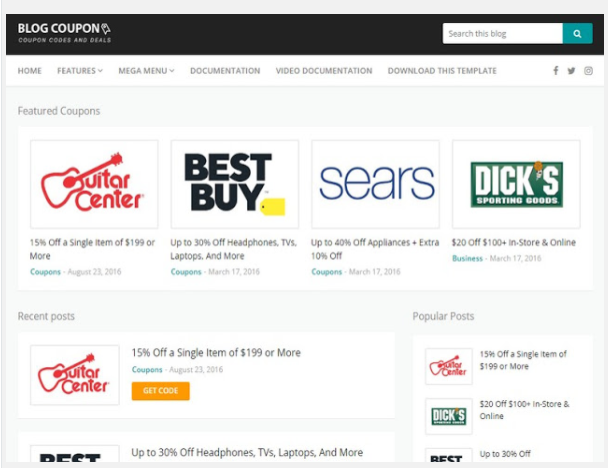The width and height of the screenshot is (608, 468).
Task: Open featured $20 Off $100+ In-Store link
Action: [x=513, y=242]
